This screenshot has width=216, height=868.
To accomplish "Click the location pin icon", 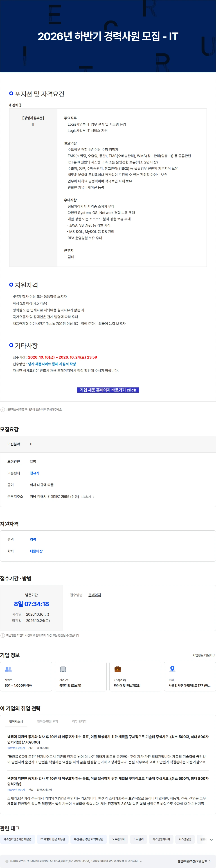I will 172,669.
